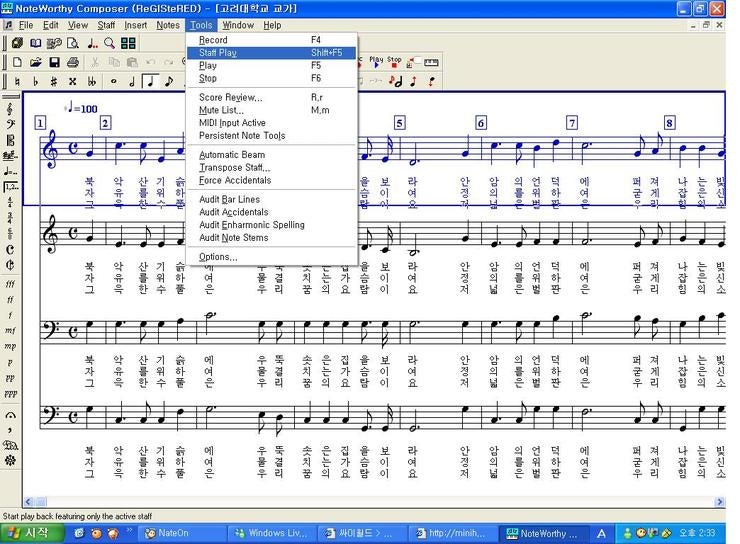Click the horizontal scrollbar right arrow

click(x=720, y=502)
